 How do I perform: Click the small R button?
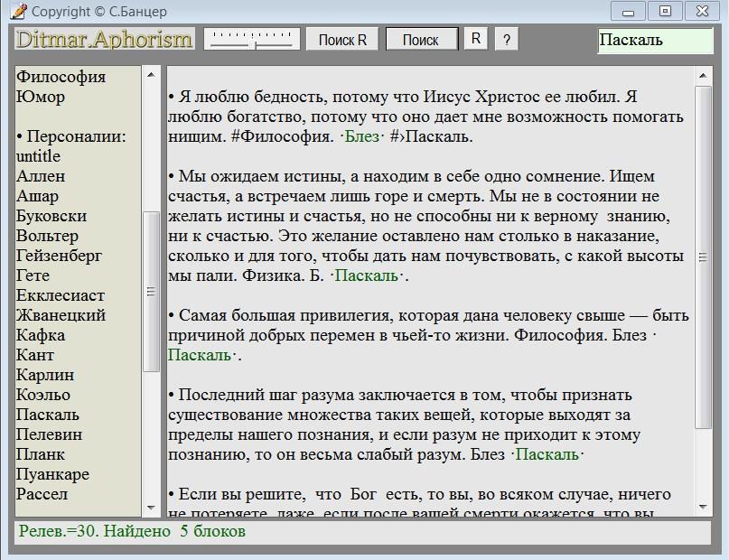coord(476,39)
